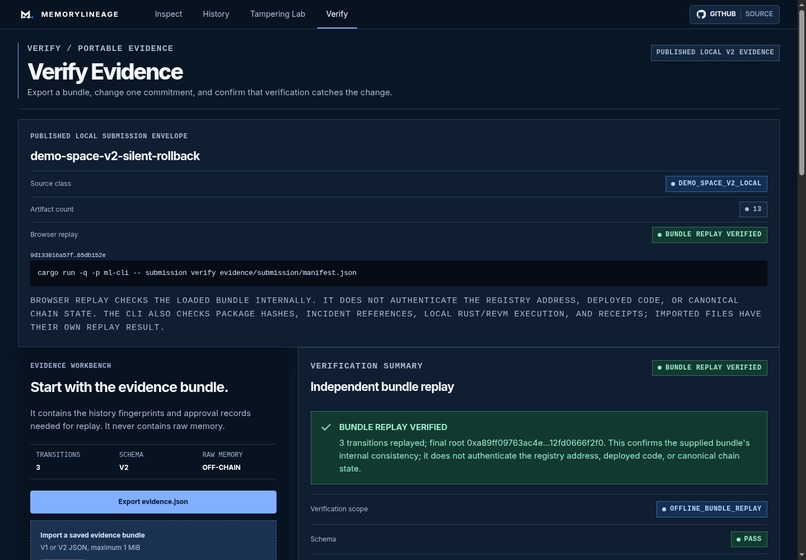The image size is (806, 560).
Task: Click the cargo run command code block
Action: click(x=398, y=273)
